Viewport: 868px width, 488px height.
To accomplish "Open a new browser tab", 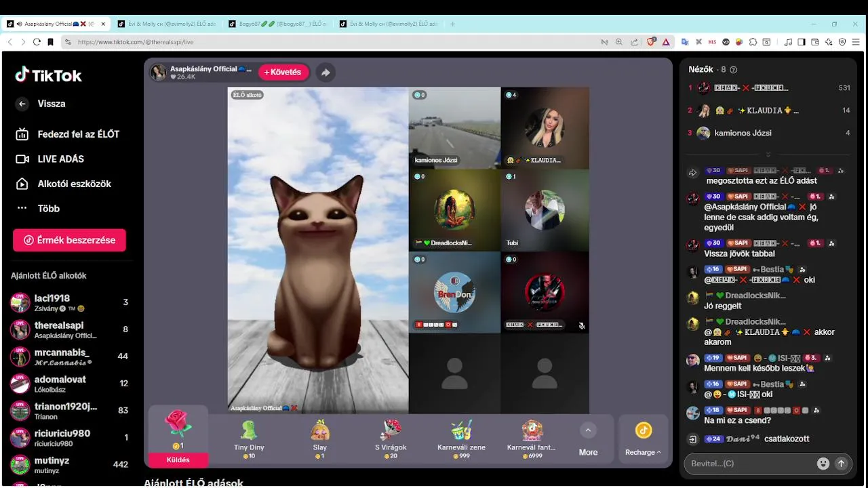I will point(452,24).
